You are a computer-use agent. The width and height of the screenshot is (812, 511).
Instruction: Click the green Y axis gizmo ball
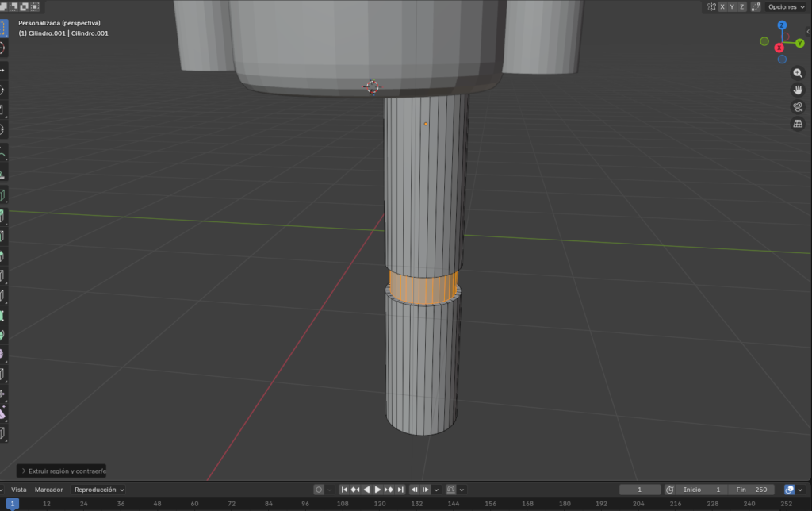[x=799, y=44]
